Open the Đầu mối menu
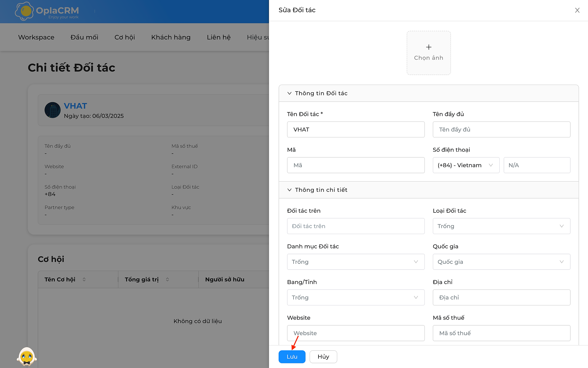The width and height of the screenshot is (588, 368). click(x=84, y=37)
